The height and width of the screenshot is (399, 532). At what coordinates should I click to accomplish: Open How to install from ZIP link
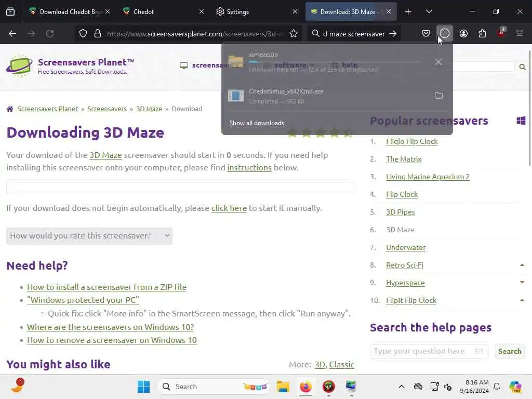tap(107, 287)
